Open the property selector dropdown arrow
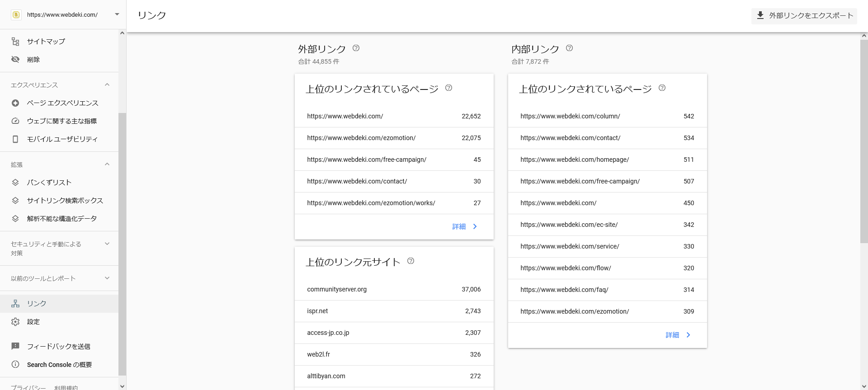 [117, 14]
